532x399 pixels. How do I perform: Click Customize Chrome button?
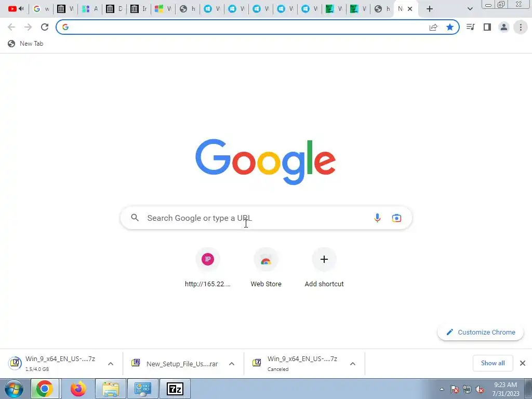tap(481, 332)
